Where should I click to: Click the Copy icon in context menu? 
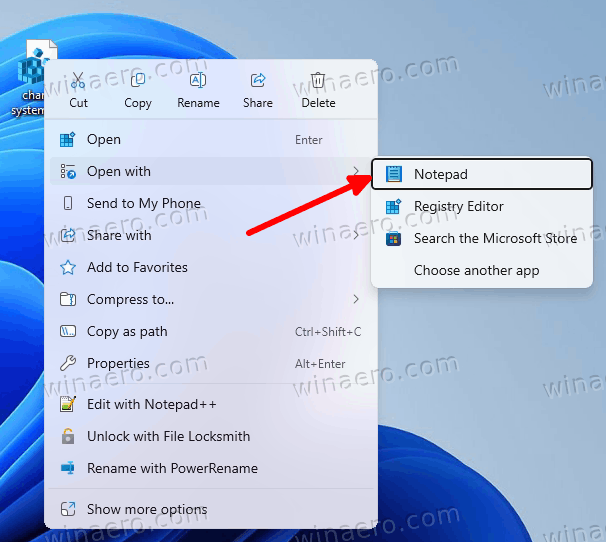[x=138, y=80]
